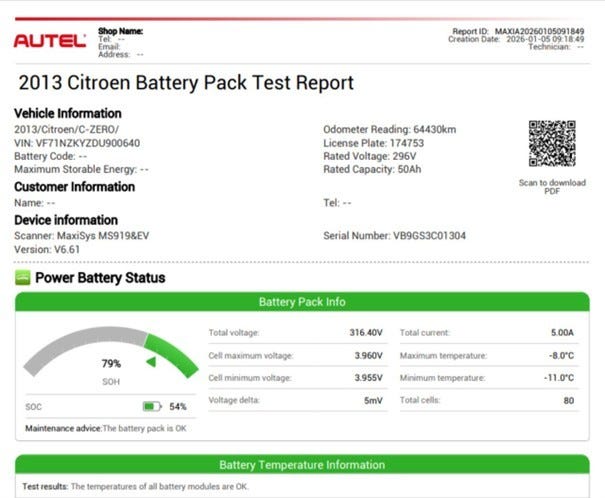This screenshot has width=605, height=498.
Task: Click the Customer Information heading
Action: point(74,187)
